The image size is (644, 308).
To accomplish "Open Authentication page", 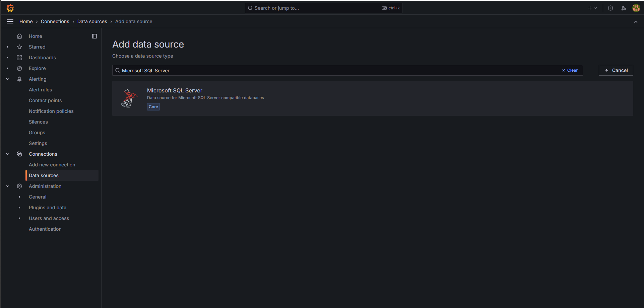I will tap(45, 229).
